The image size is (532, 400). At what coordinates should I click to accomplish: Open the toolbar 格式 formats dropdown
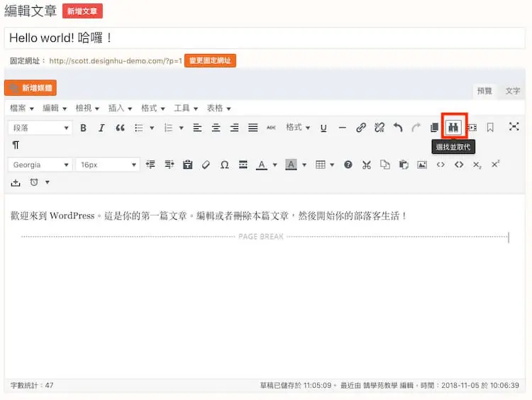click(x=298, y=128)
